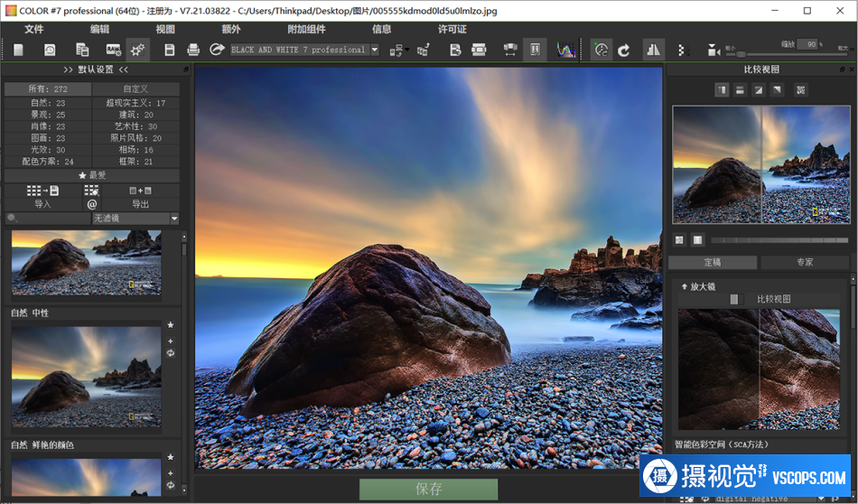Star the 自然 鲜艳的颜色 preset as favorite
Screen dimensions: 858x504
click(x=171, y=457)
